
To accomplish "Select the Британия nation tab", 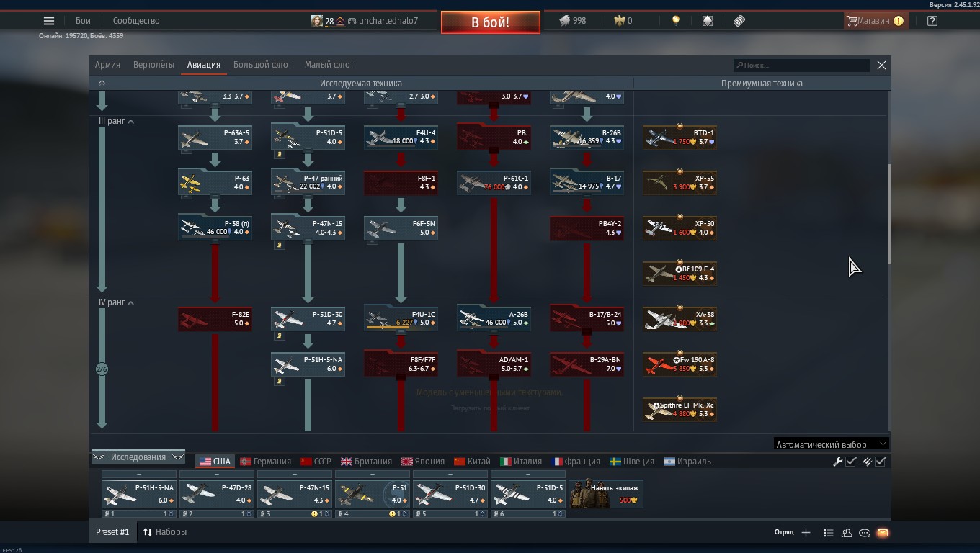I will [366, 462].
